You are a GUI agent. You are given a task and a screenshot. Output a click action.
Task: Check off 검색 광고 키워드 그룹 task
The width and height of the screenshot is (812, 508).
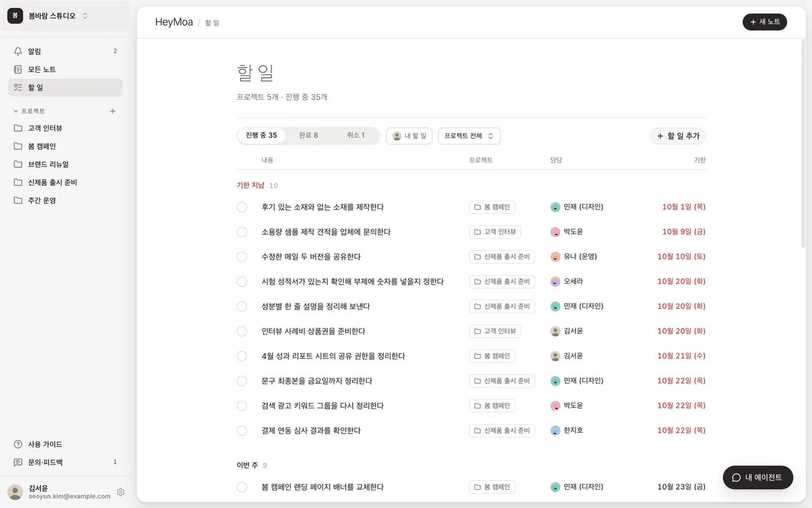tap(242, 406)
